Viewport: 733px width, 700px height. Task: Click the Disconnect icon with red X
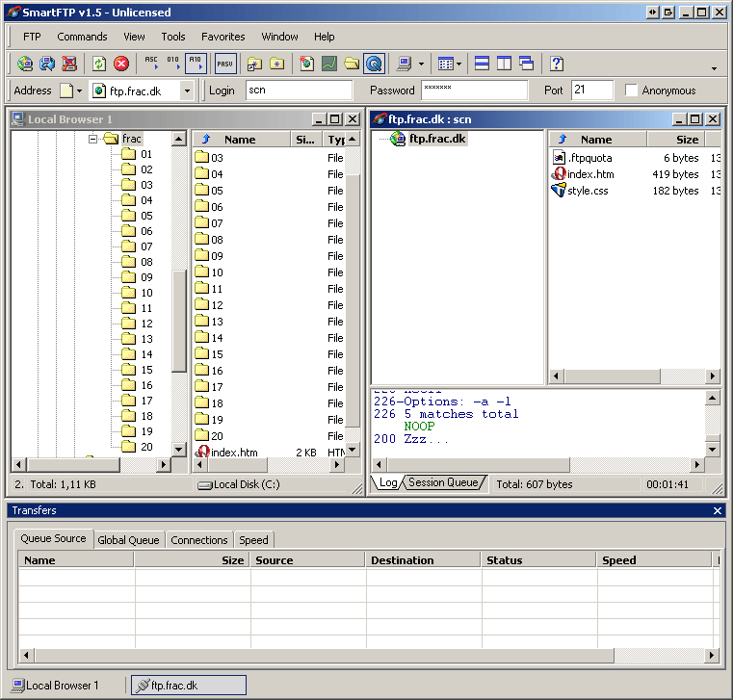click(69, 64)
